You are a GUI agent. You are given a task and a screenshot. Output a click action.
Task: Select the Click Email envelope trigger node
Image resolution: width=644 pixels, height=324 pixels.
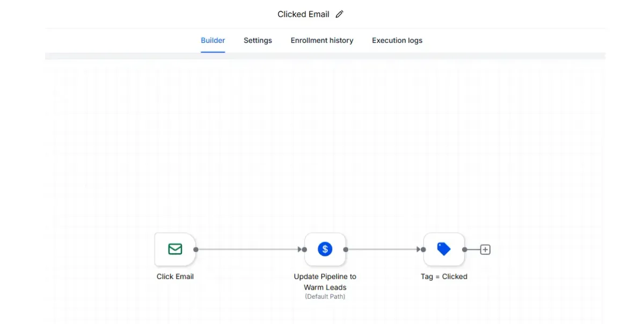tap(175, 249)
